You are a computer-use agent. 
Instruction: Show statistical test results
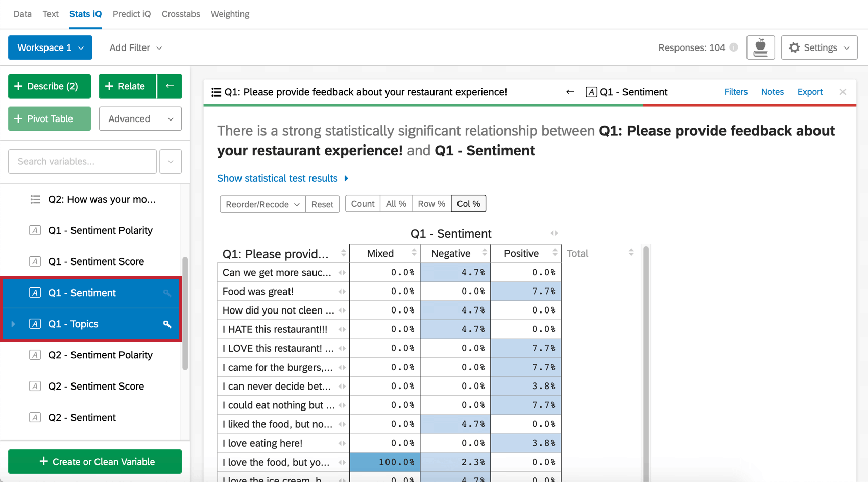click(x=282, y=178)
